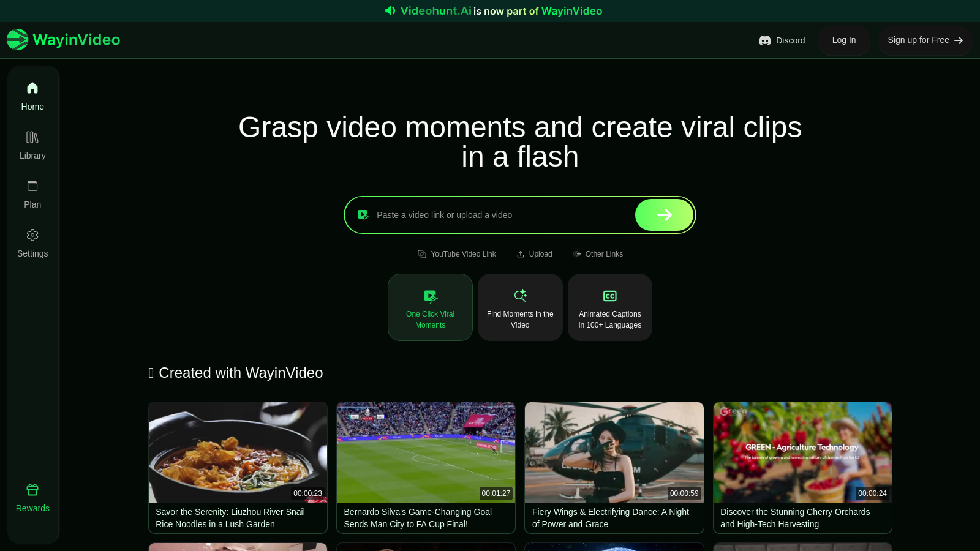
Task: View the Plan page from the sidebar
Action: pyautogui.click(x=32, y=193)
